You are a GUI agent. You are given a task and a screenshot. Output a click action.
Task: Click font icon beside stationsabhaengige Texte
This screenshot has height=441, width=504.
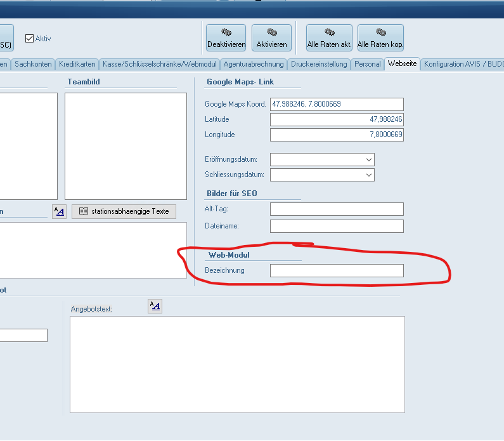(x=59, y=211)
